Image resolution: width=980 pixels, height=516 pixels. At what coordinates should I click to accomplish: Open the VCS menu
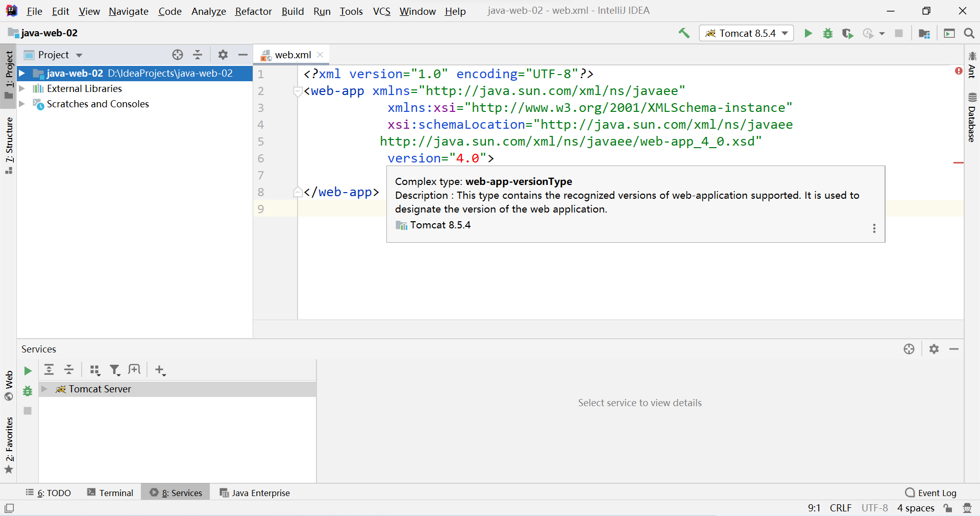pyautogui.click(x=381, y=11)
